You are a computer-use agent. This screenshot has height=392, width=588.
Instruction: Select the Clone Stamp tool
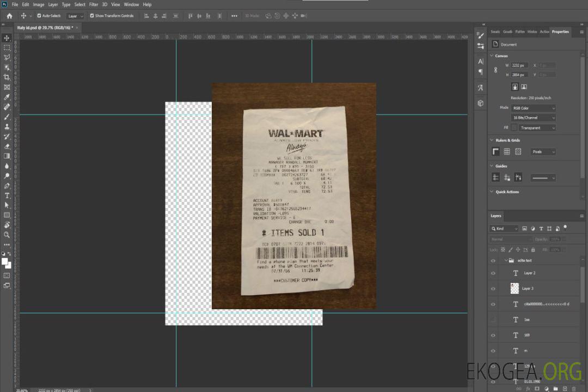tap(7, 126)
